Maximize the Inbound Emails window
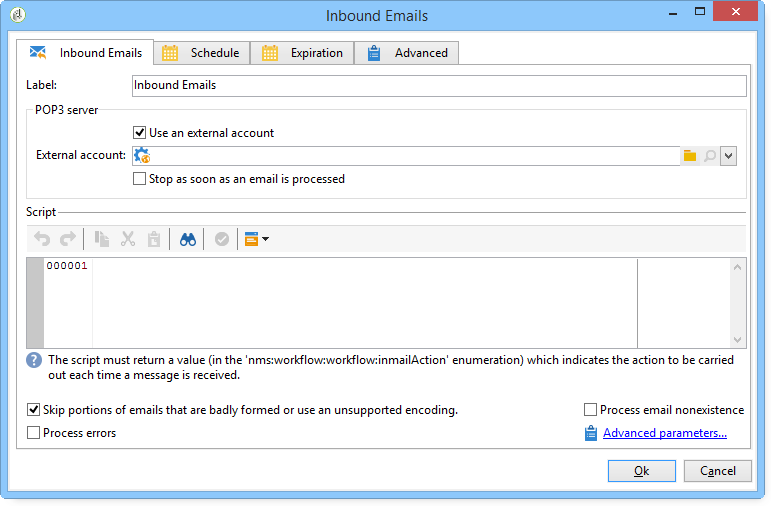This screenshot has width=771, height=506. (x=700, y=12)
